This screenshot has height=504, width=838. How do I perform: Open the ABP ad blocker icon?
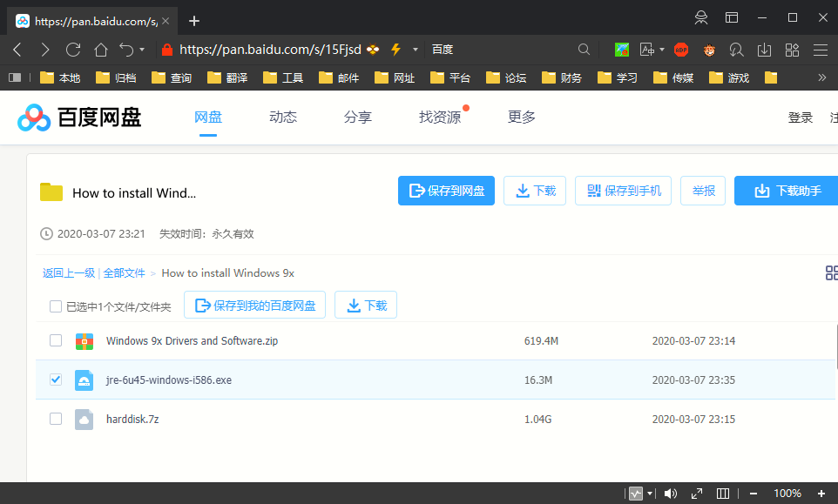coord(681,50)
